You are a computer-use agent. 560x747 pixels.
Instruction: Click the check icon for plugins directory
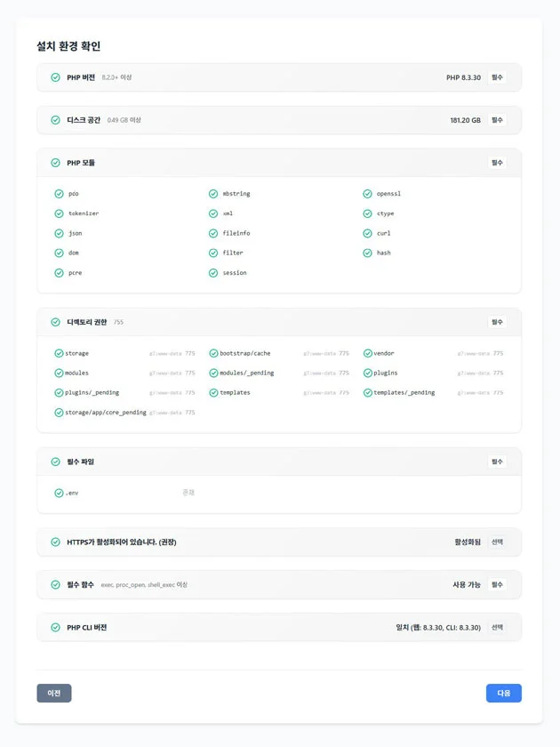click(x=368, y=373)
